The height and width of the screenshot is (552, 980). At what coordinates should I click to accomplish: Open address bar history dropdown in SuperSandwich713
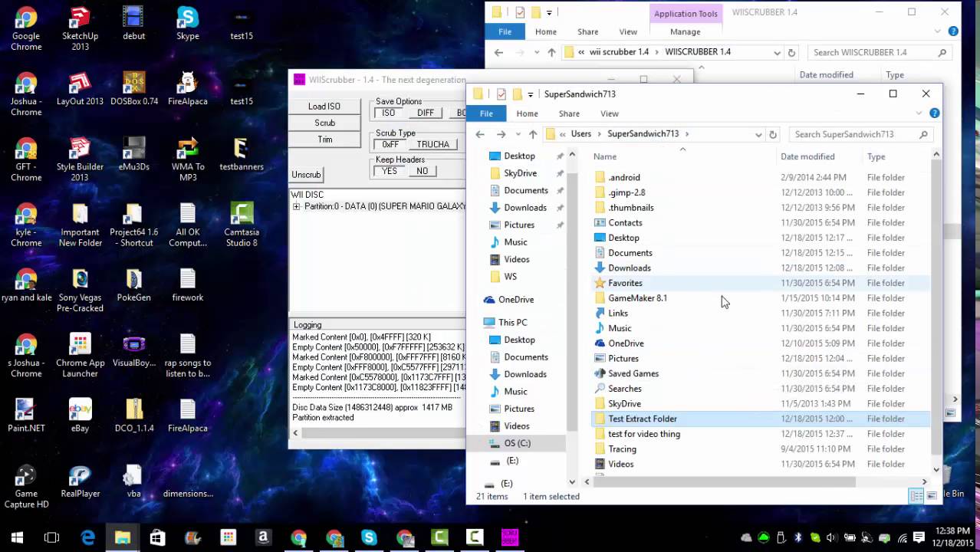point(758,134)
